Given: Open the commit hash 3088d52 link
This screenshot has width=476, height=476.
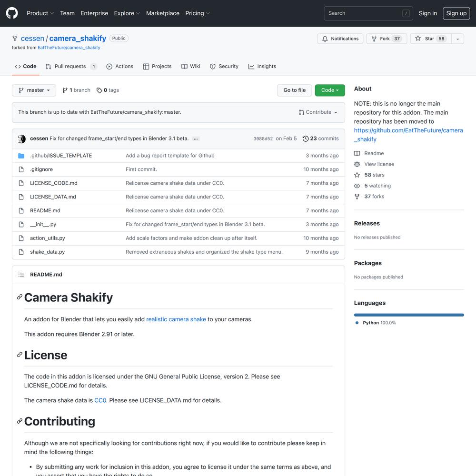Looking at the screenshot, I should coord(263,139).
